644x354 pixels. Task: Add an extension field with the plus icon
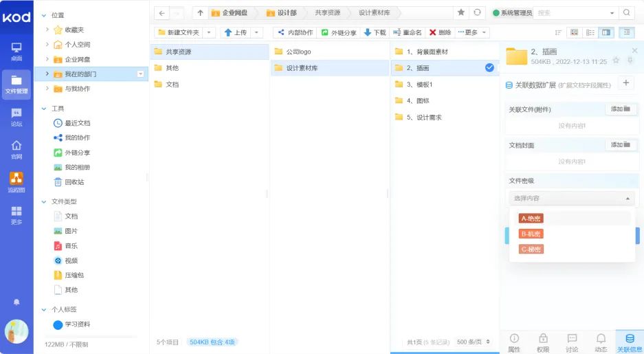point(626,83)
